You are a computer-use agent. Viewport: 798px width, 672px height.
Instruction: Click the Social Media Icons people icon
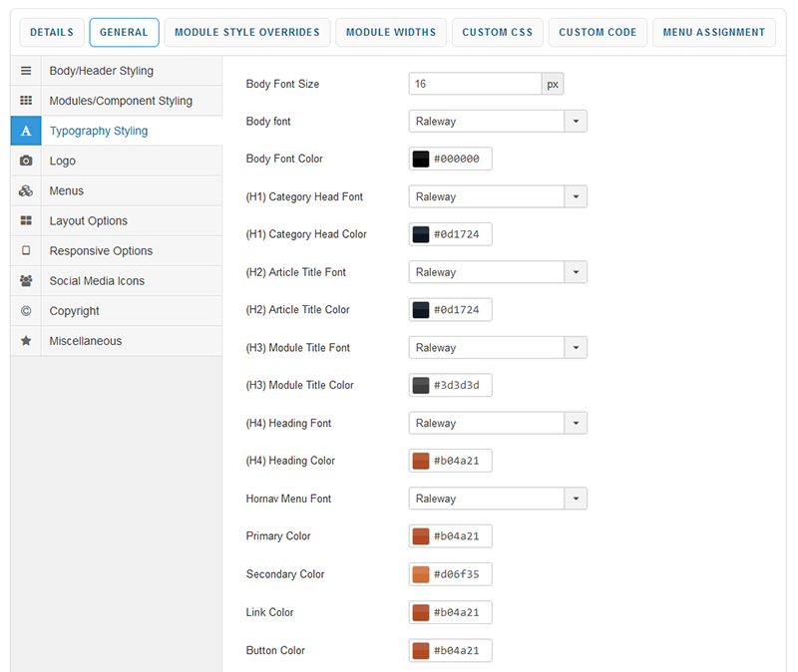pos(26,281)
